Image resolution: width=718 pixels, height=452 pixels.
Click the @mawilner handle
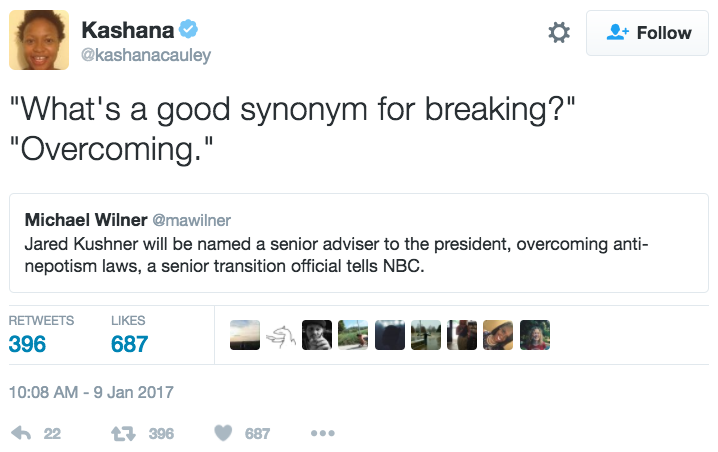(x=191, y=219)
